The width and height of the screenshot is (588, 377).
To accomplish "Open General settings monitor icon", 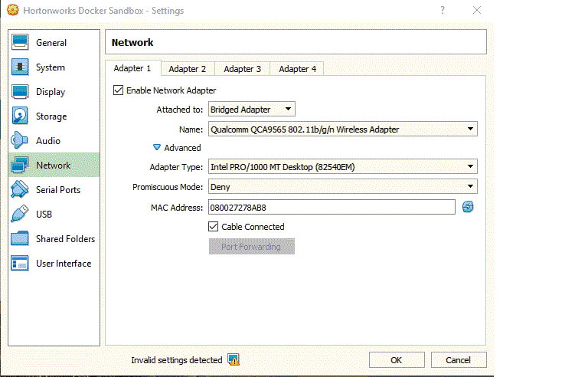I will 20,42.
